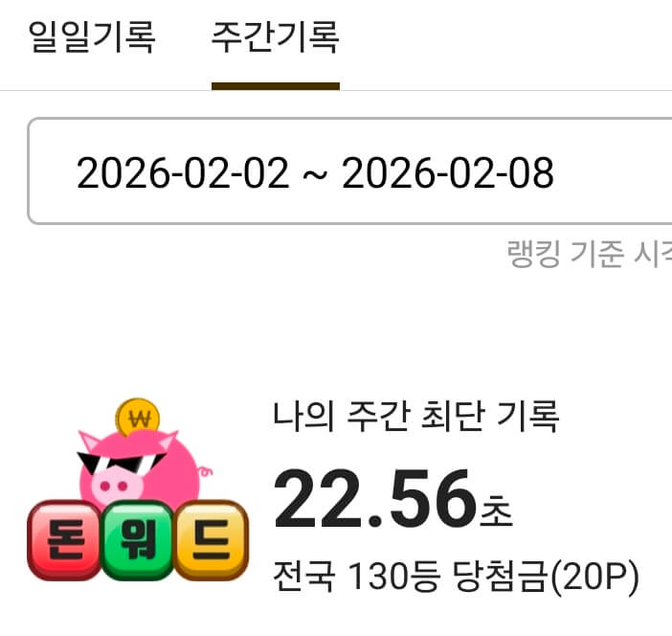Click the yellow 드 block
The height and width of the screenshot is (636, 672).
(212, 540)
